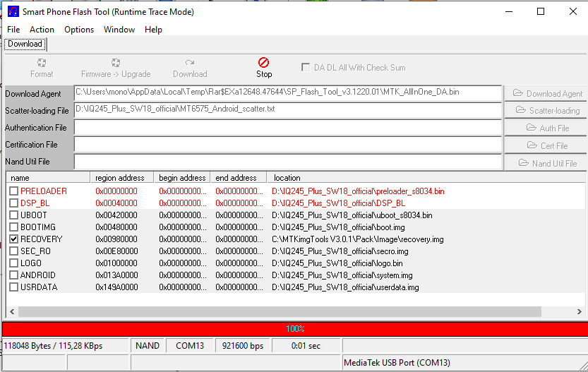
Task: Open the Help menu
Action: tap(153, 30)
